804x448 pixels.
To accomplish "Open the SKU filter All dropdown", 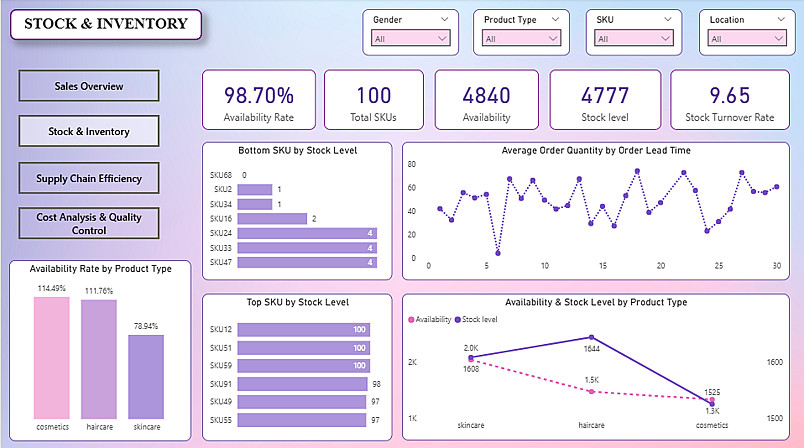I will click(x=634, y=38).
